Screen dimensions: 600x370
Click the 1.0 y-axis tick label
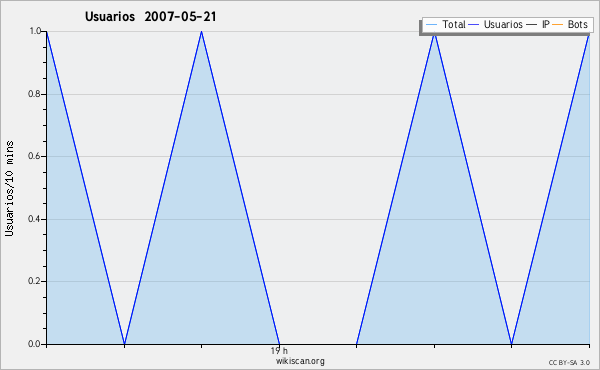pyautogui.click(x=35, y=31)
